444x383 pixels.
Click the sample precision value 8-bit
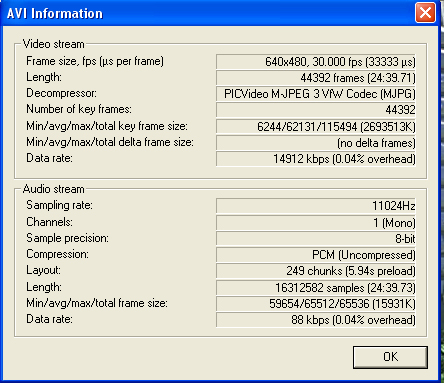(316, 239)
